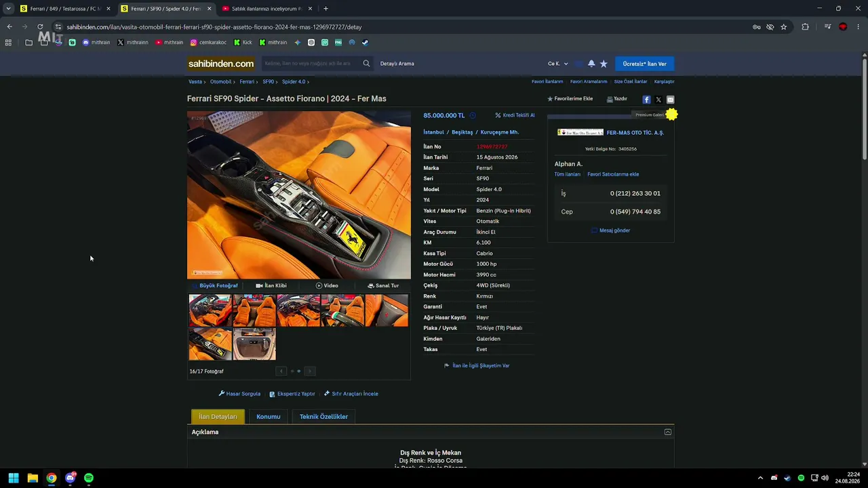Show hidden system tray icons
This screenshot has width=868, height=488.
[760, 478]
